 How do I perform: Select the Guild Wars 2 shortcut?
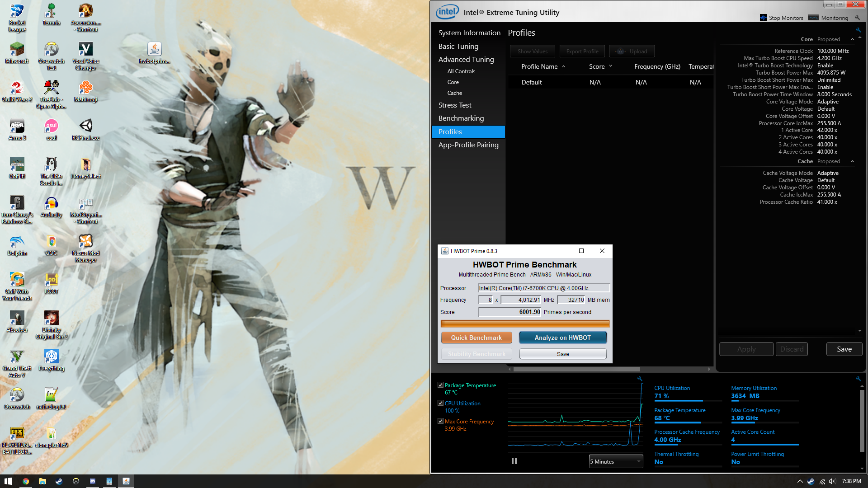[x=17, y=91]
